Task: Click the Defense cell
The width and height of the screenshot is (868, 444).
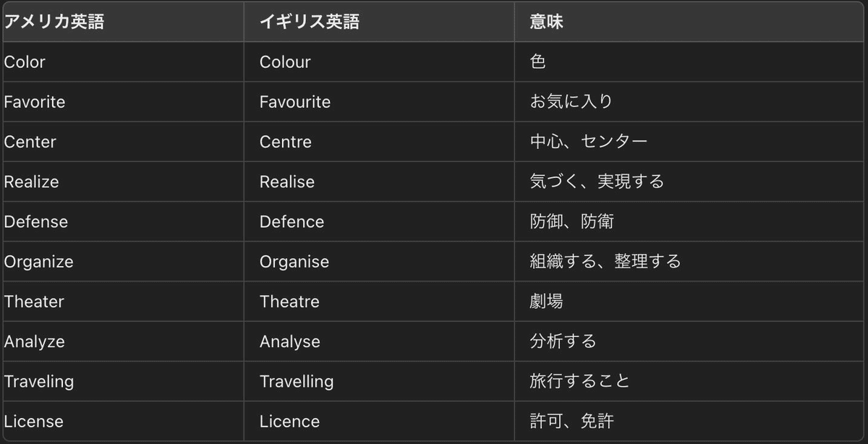Action: pos(36,221)
